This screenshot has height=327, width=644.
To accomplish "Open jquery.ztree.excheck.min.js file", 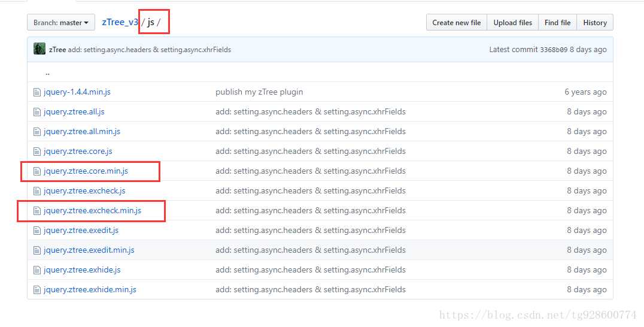I will [92, 210].
